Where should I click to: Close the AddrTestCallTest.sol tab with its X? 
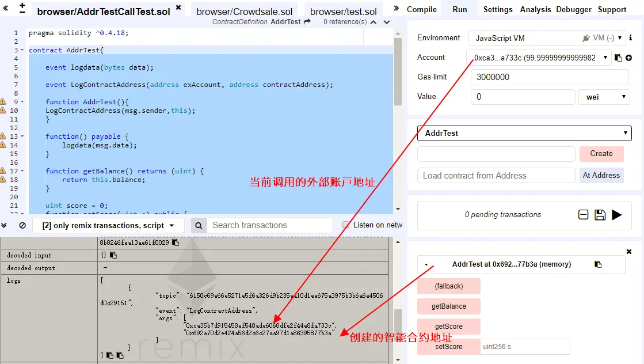(x=178, y=7)
